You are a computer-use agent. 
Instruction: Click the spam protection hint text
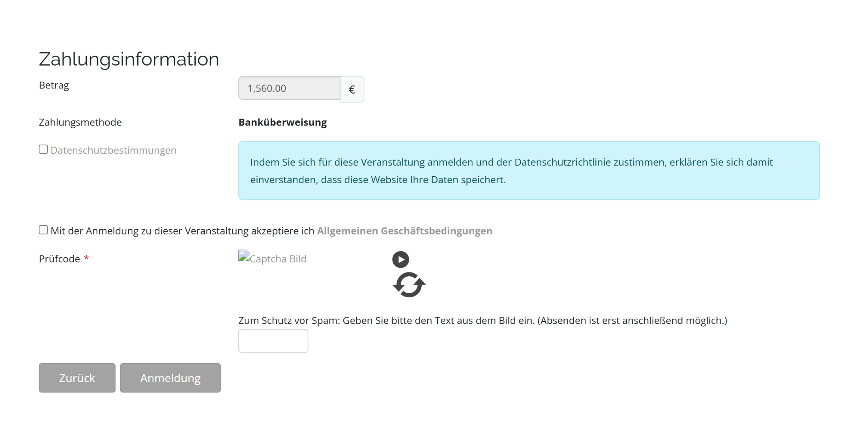[x=482, y=321]
